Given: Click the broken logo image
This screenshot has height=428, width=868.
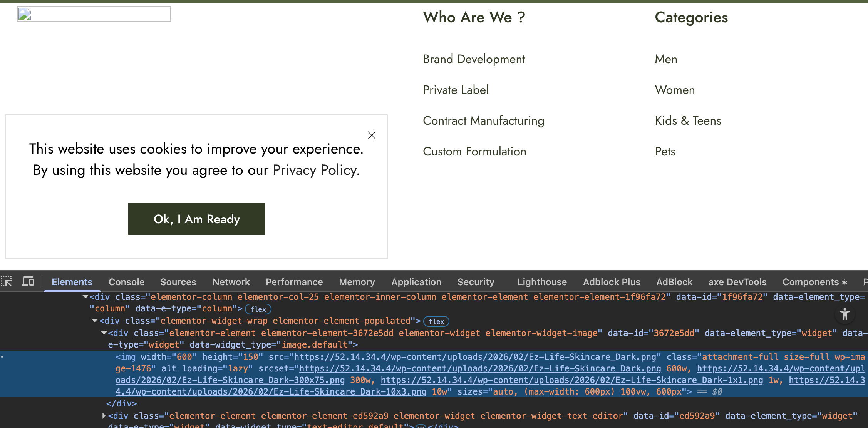Looking at the screenshot, I should [x=94, y=14].
